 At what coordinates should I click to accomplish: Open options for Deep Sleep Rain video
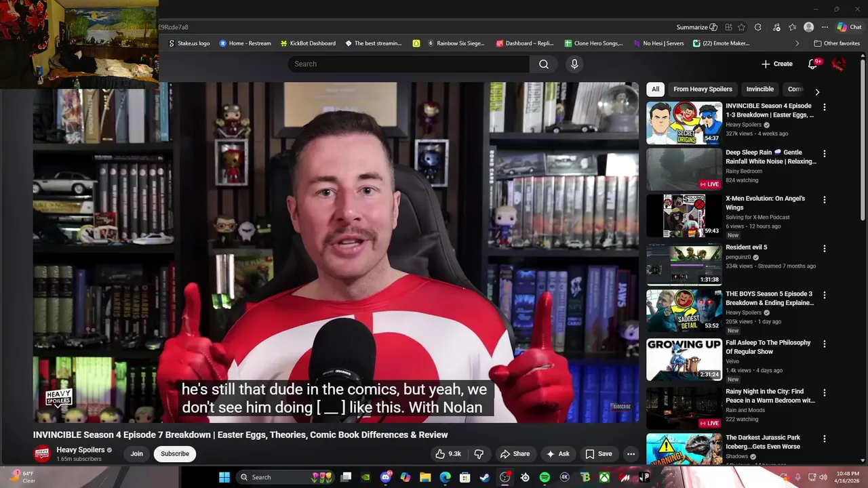coord(825,154)
